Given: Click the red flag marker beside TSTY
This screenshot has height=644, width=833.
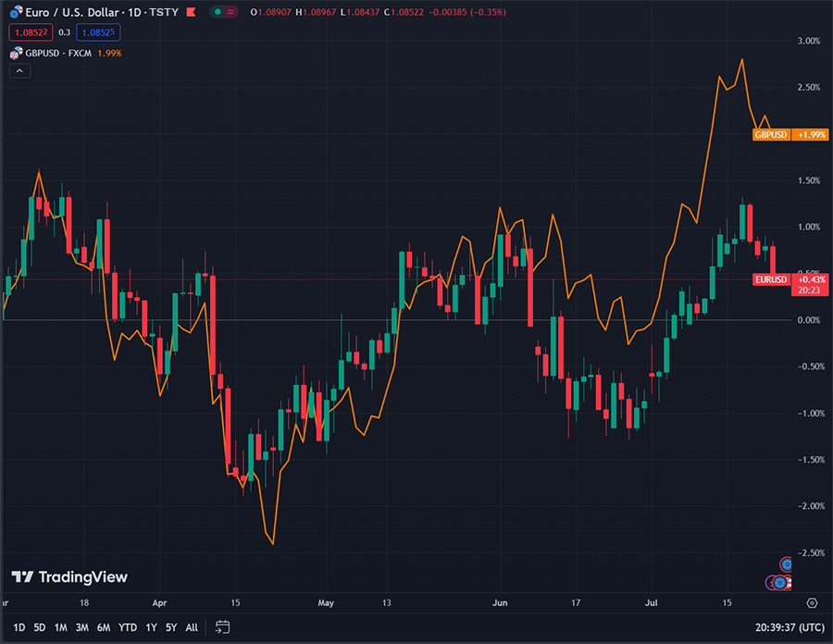Looking at the screenshot, I should coord(192,12).
